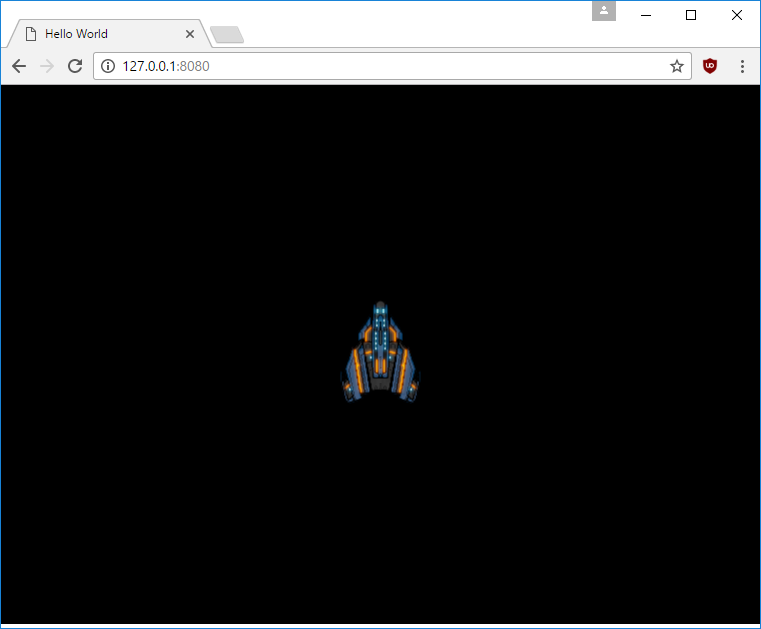View site information icon in address bar
Viewport: 761px width, 629px height.
pos(108,66)
